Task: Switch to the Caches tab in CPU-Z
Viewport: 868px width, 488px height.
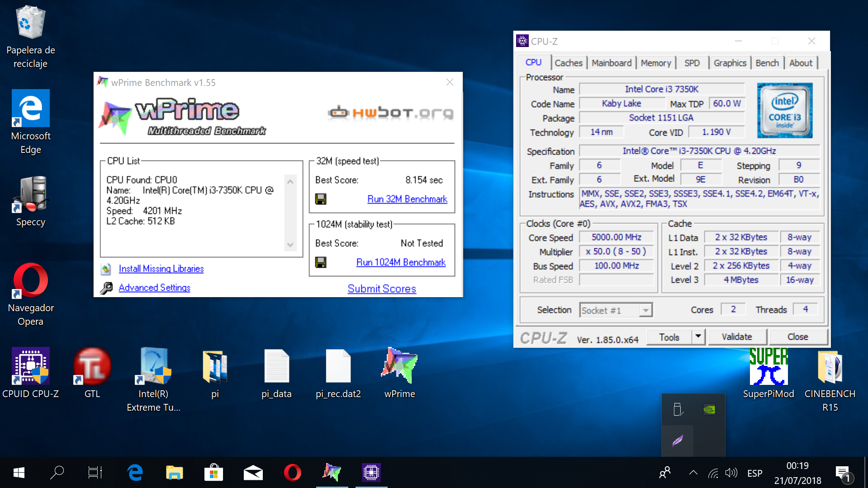Action: tap(569, 63)
